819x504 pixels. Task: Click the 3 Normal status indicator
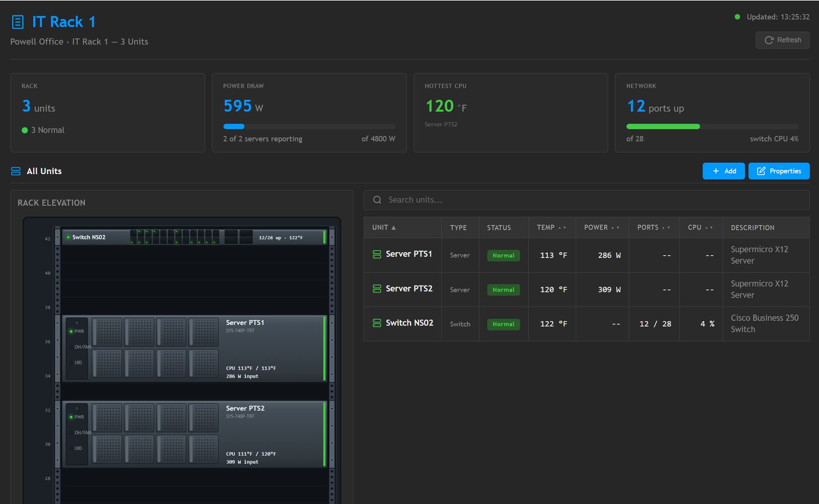point(43,130)
